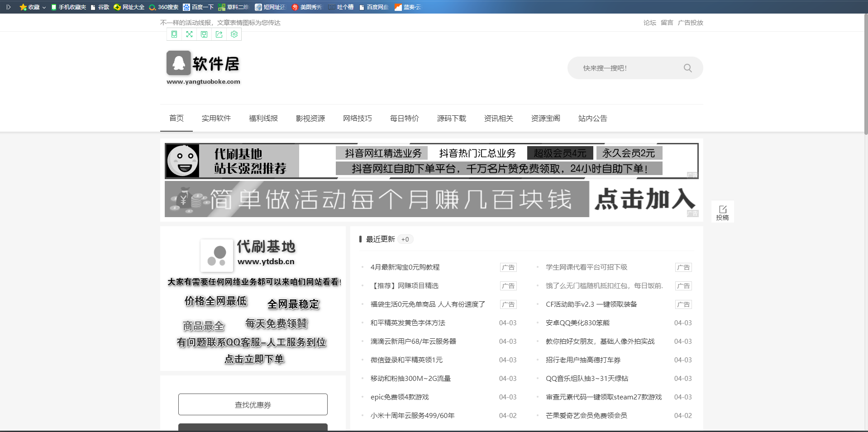The image size is (868, 432).
Task: Open the 百度一下 bookmark
Action: (x=198, y=7)
